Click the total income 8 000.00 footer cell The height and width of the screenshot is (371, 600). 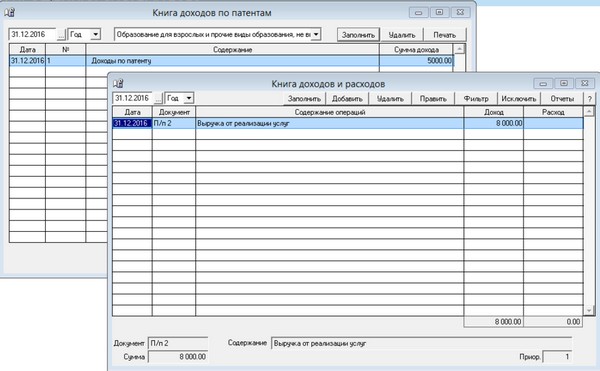point(494,322)
